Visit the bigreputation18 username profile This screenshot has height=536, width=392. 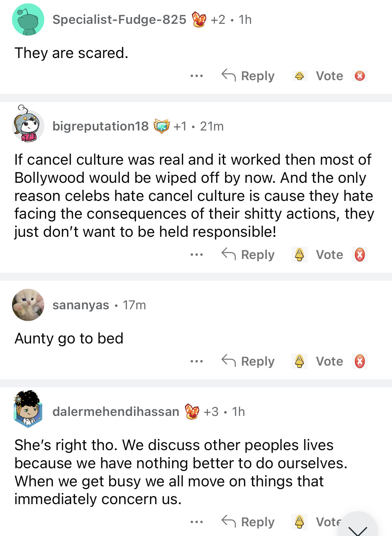click(x=101, y=126)
